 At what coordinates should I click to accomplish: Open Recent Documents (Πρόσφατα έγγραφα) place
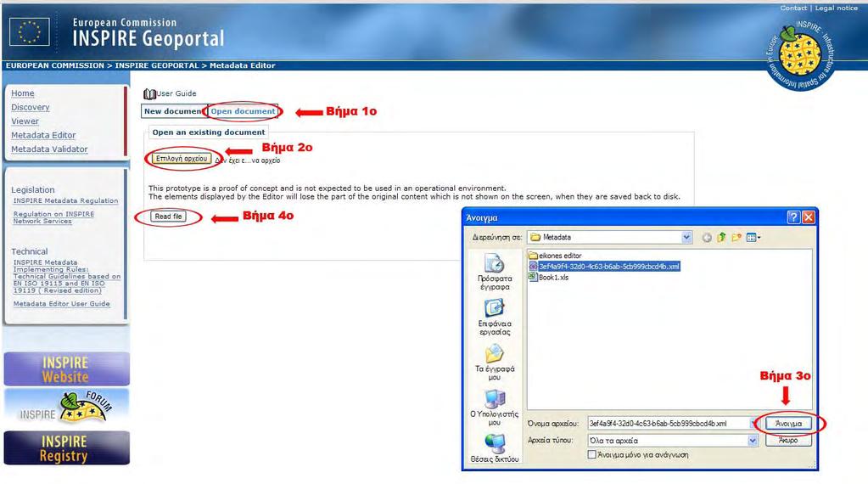pyautogui.click(x=495, y=273)
